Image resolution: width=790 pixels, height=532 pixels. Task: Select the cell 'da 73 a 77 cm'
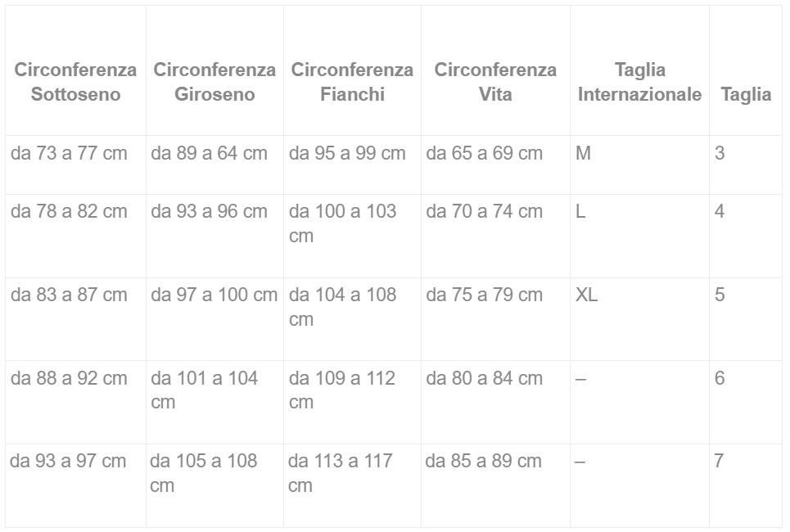70,153
